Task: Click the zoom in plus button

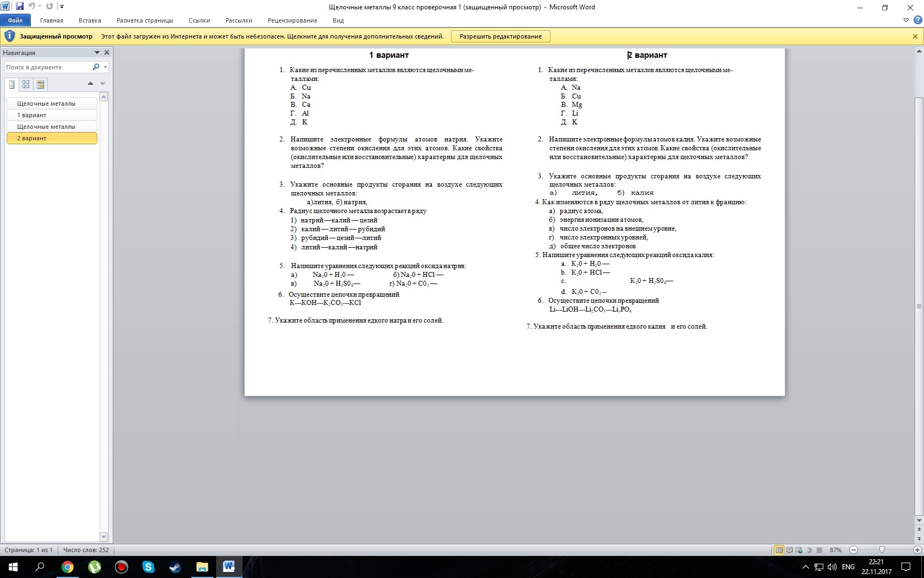Action: pyautogui.click(x=917, y=550)
